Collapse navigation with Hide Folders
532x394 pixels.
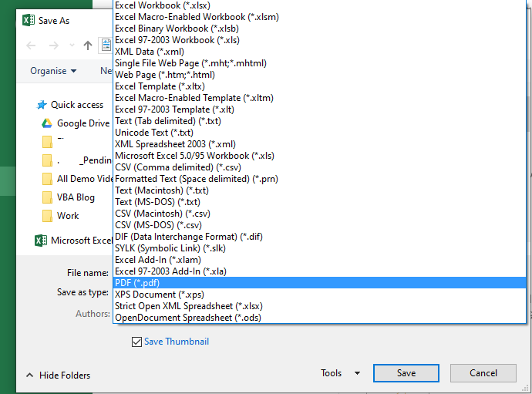pyautogui.click(x=59, y=375)
